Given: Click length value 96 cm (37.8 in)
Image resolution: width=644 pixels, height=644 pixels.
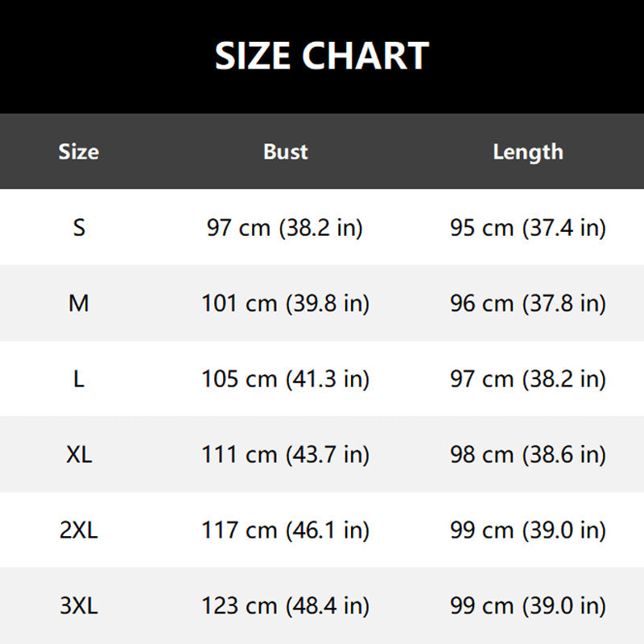Looking at the screenshot, I should coord(528,303).
